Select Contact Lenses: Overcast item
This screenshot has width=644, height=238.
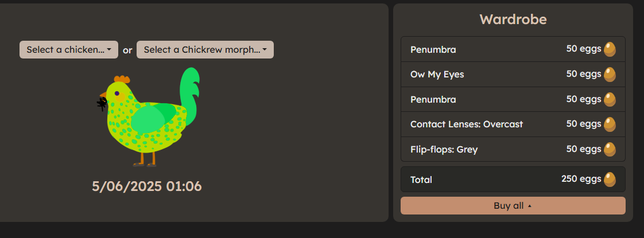click(513, 124)
